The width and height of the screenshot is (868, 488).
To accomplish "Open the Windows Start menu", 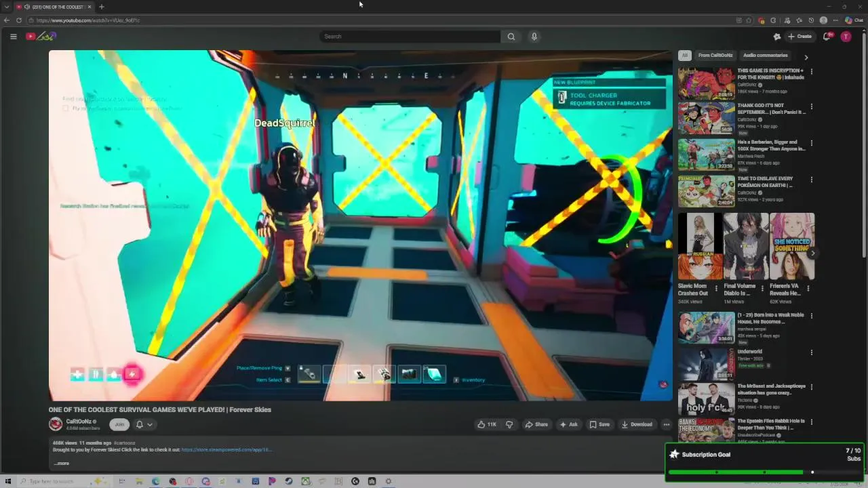I will coord(8,481).
